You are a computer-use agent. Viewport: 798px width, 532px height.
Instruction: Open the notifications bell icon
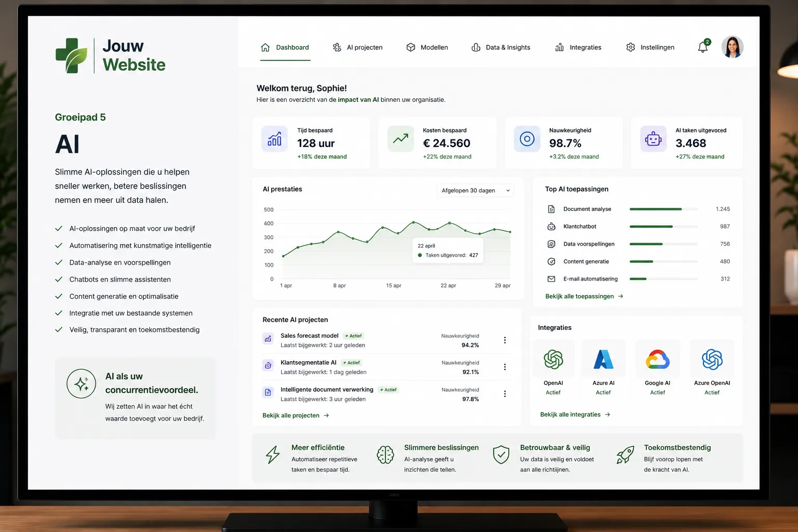pos(703,46)
